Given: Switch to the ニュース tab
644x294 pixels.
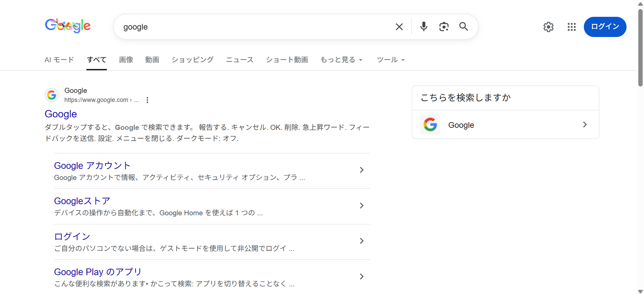Looking at the screenshot, I should (x=239, y=60).
